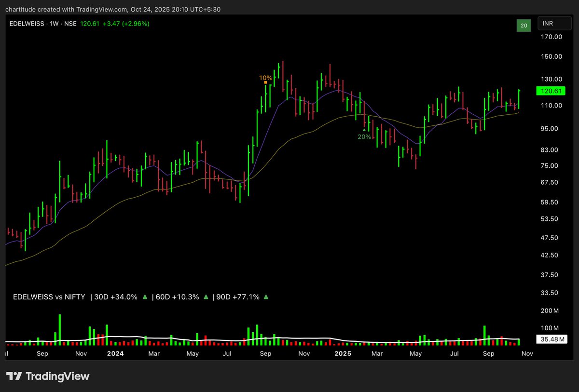Click the EDELWEISS 1W NSE symbol title

[43, 23]
